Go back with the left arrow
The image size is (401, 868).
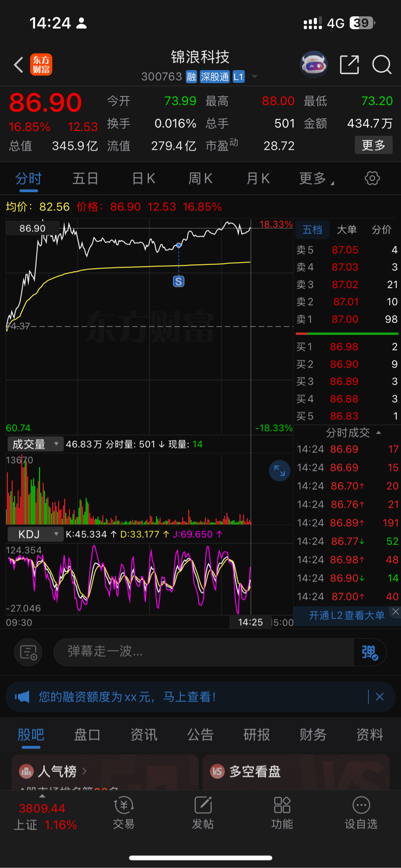click(19, 65)
